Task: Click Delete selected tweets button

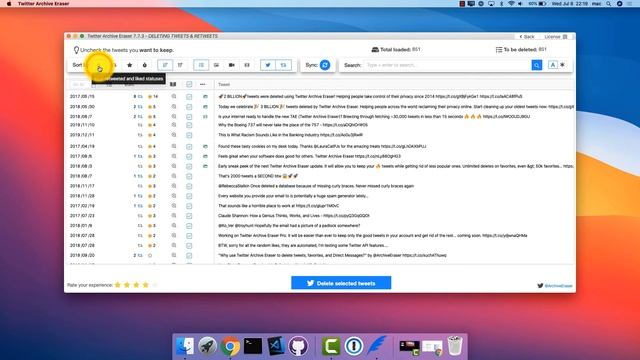Action: click(x=341, y=283)
